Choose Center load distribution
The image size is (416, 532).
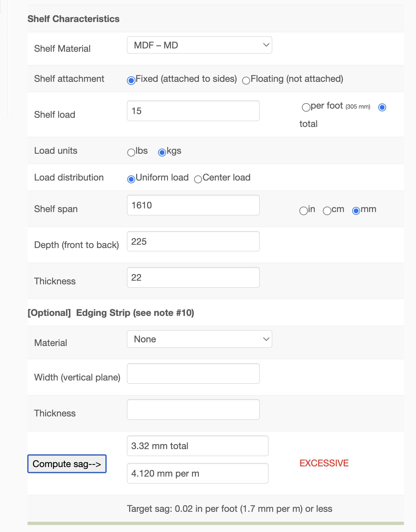[x=198, y=179]
